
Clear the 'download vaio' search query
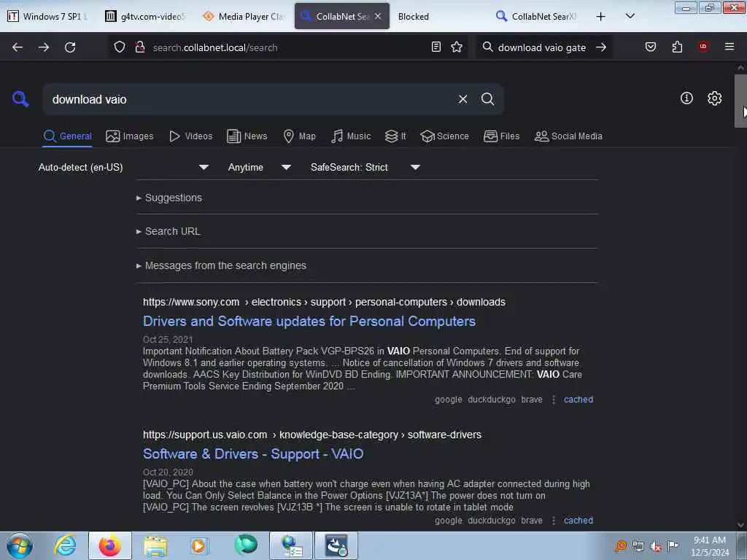pos(462,99)
